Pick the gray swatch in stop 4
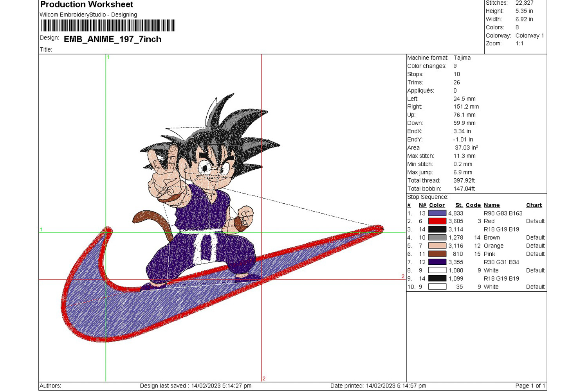 pyautogui.click(x=437, y=238)
